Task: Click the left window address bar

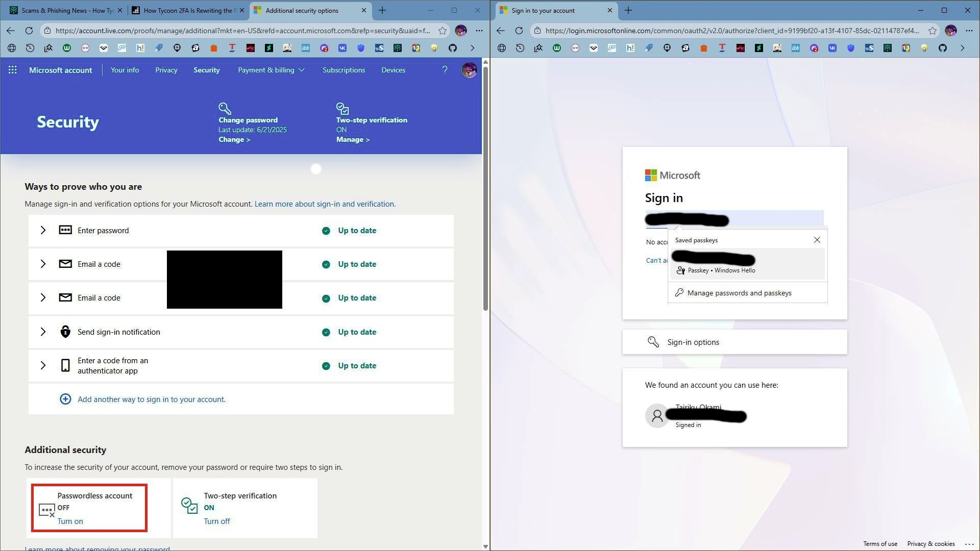Action: click(x=243, y=31)
